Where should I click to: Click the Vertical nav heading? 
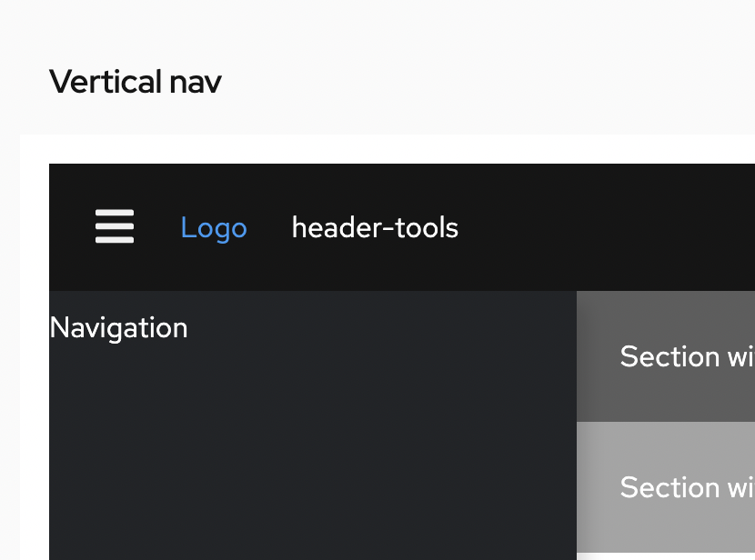click(x=135, y=82)
